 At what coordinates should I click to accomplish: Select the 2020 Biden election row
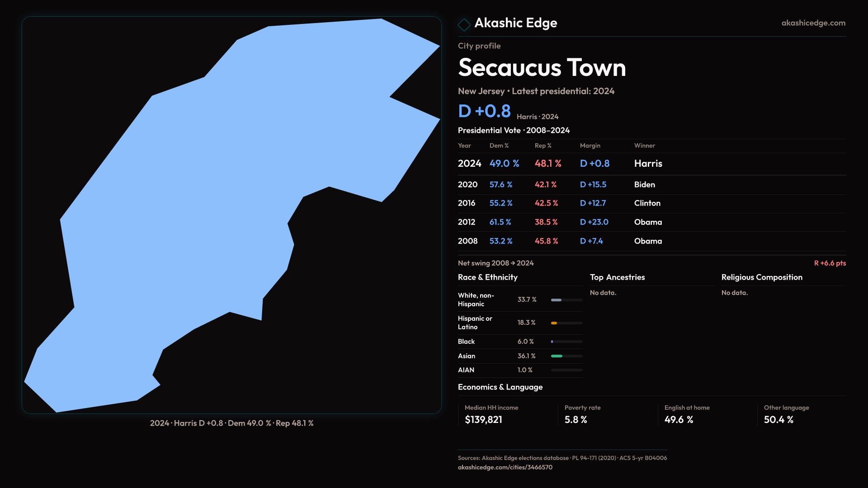[x=651, y=185]
